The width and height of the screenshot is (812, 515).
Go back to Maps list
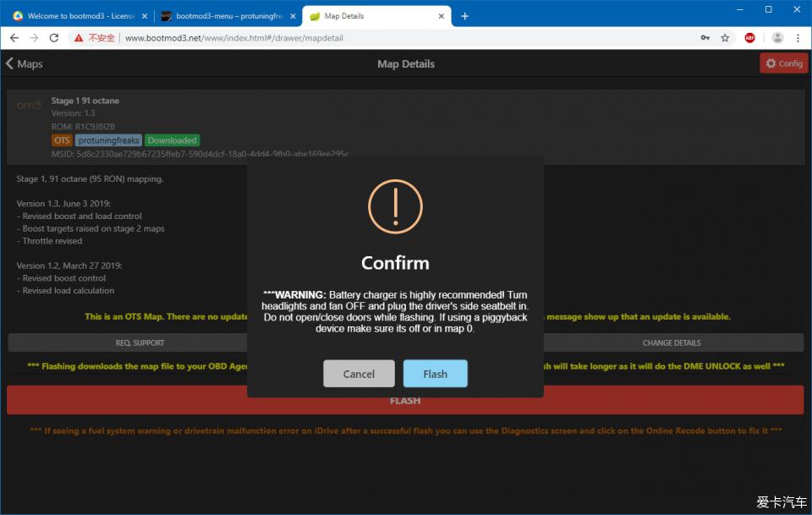pyautogui.click(x=25, y=63)
